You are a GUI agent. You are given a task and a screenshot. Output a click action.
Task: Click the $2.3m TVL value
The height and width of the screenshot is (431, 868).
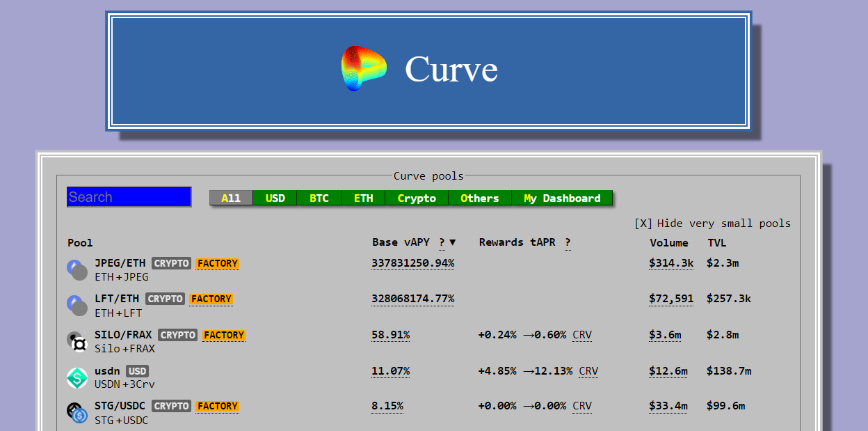(723, 263)
